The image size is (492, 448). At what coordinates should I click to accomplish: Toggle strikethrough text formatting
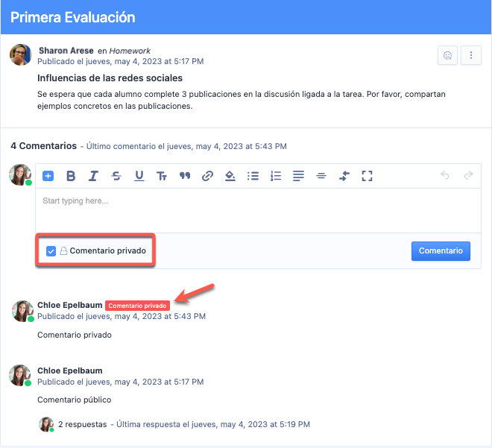[x=116, y=176]
